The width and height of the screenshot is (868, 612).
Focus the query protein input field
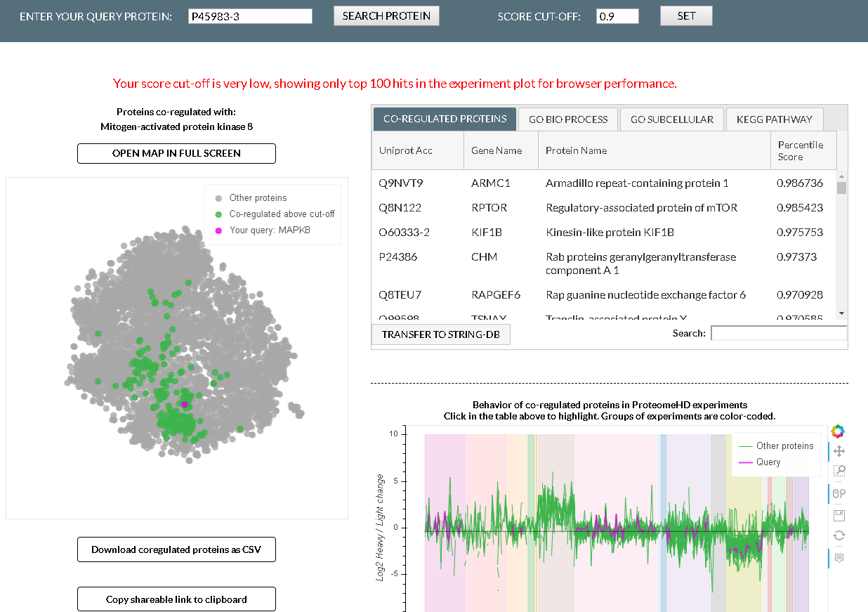coord(250,16)
